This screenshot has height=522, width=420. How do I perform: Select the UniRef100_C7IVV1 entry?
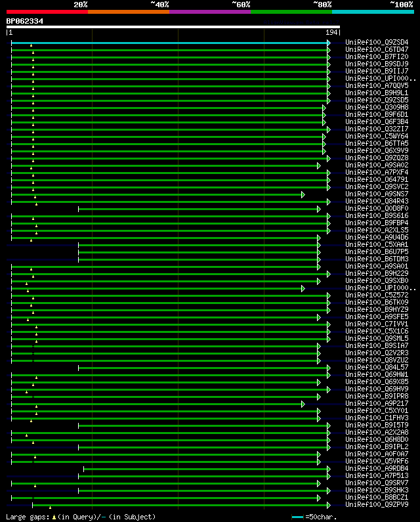(377, 324)
